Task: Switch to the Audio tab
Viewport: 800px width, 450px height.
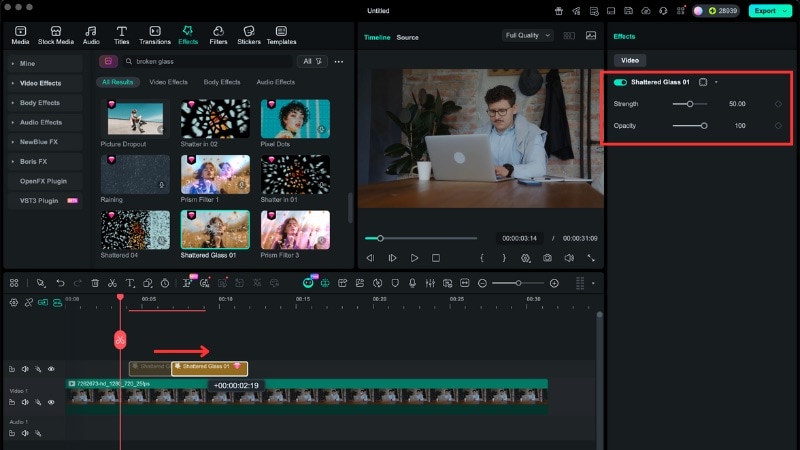Action: pyautogui.click(x=91, y=35)
